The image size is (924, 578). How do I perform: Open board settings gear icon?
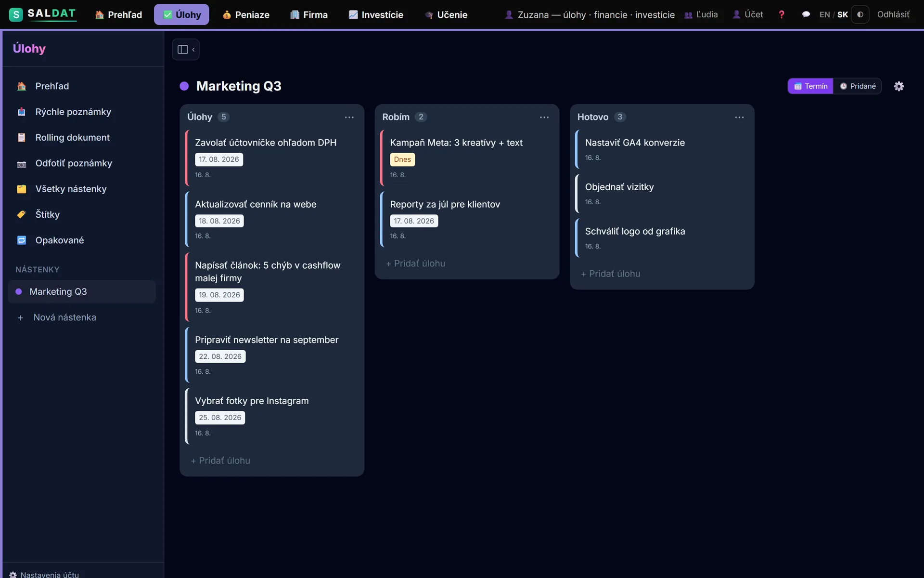[898, 86]
